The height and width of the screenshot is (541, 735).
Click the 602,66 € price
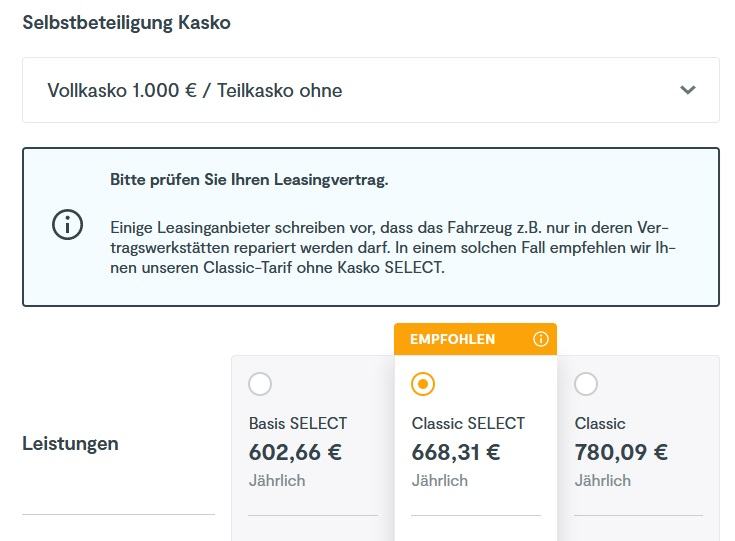pyautogui.click(x=295, y=452)
